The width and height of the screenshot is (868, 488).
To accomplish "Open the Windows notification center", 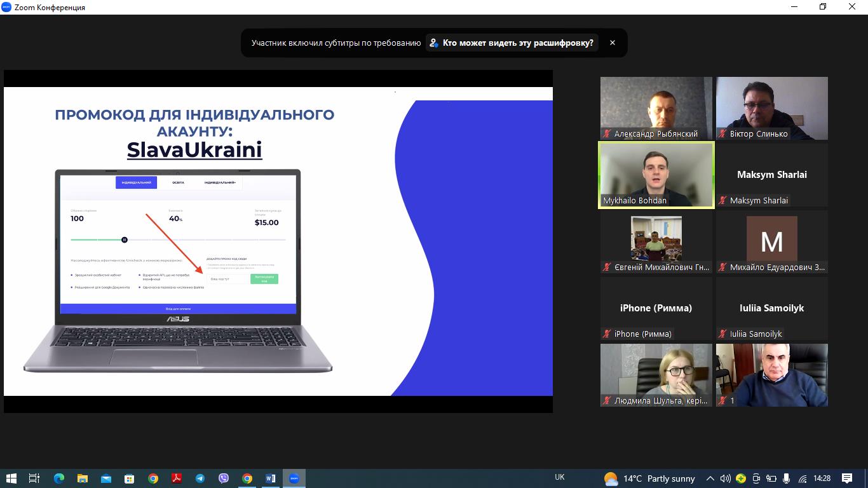I will pos(847,478).
